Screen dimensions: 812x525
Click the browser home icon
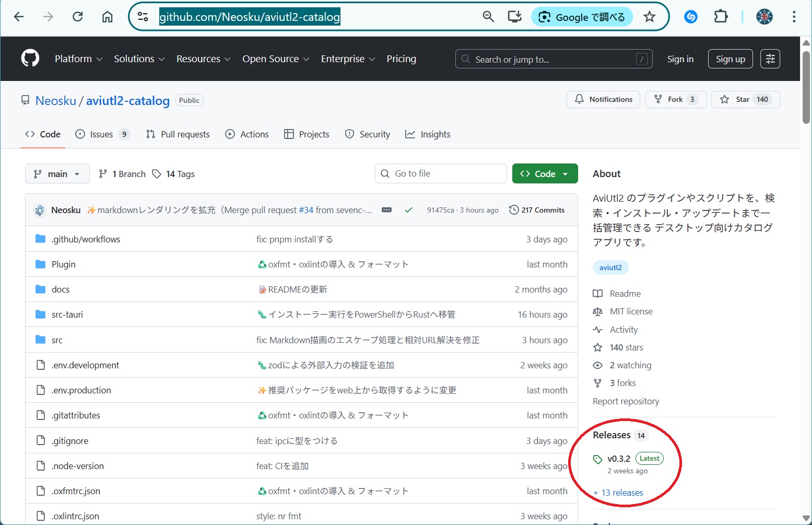[107, 17]
